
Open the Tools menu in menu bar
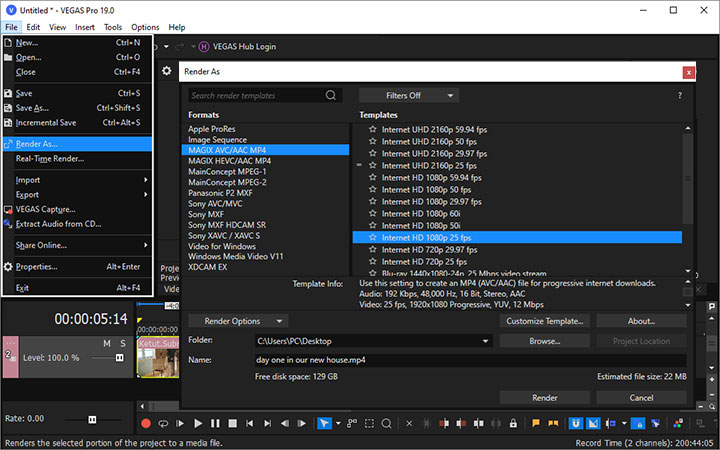[x=113, y=27]
